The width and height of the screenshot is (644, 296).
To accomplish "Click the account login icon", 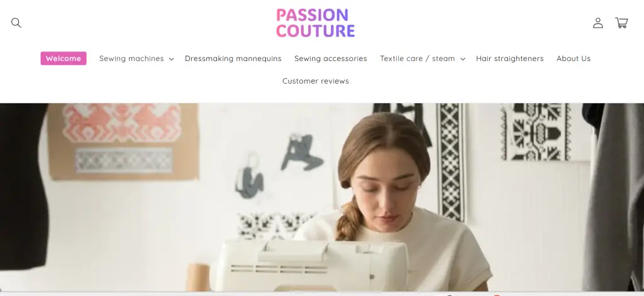I will point(598,23).
